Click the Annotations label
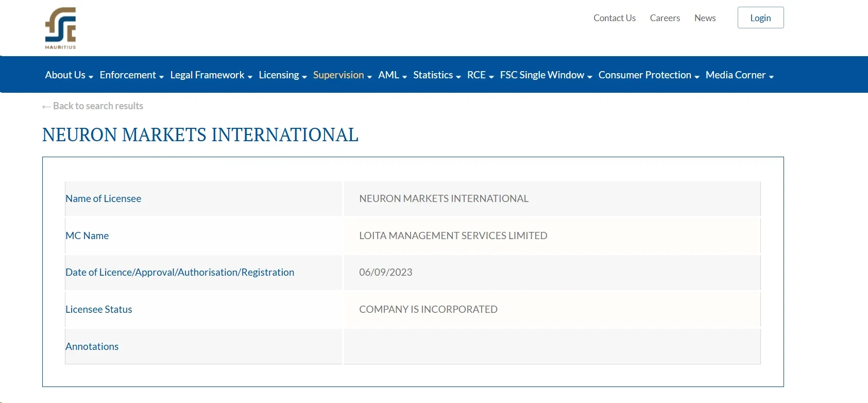868x403 pixels. point(92,346)
